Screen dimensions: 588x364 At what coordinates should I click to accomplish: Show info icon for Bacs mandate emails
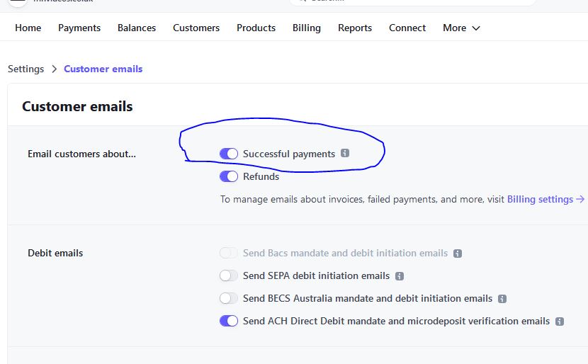tap(458, 254)
